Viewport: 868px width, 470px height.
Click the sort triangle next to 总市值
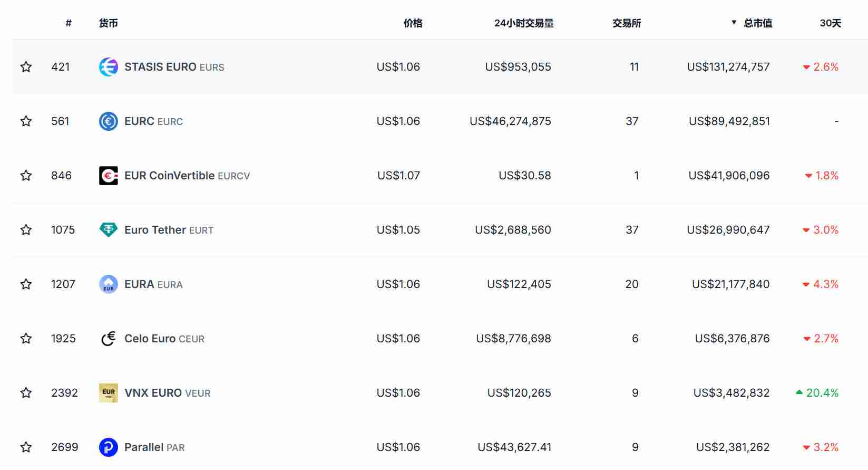733,23
